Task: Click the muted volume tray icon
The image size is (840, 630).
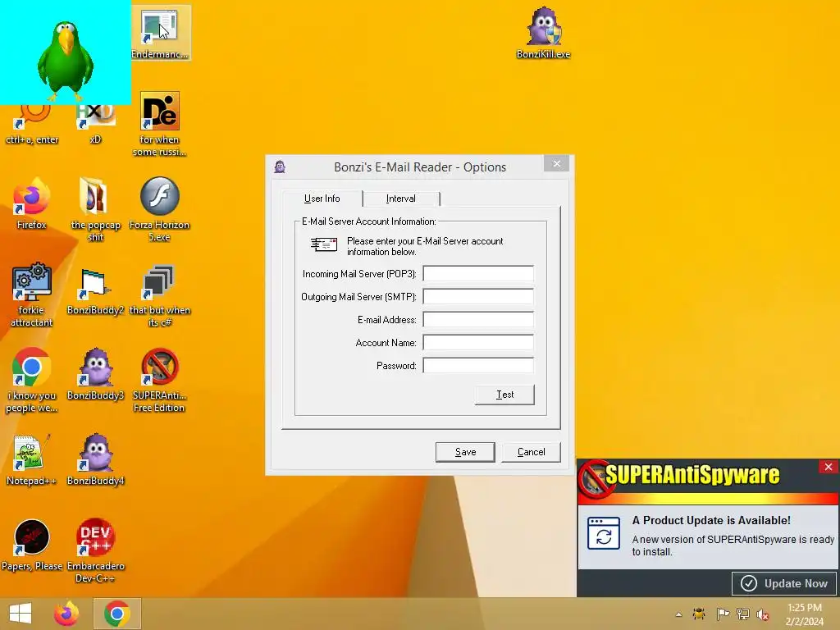Action: point(763,614)
